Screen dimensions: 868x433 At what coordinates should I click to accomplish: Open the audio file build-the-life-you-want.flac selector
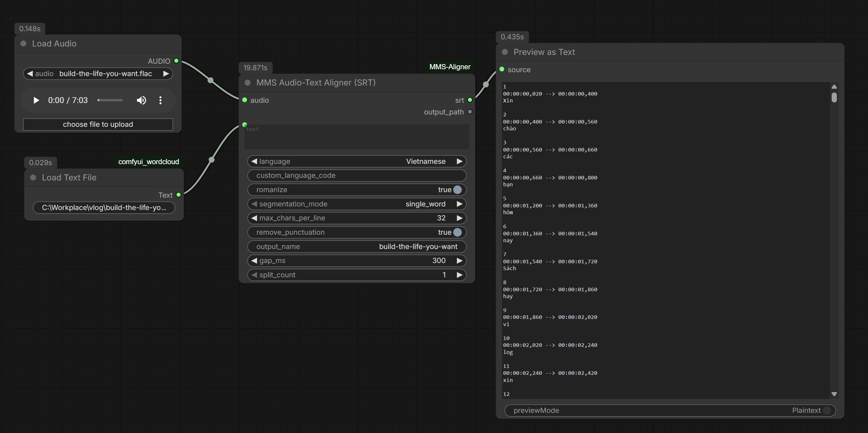pyautogui.click(x=98, y=73)
